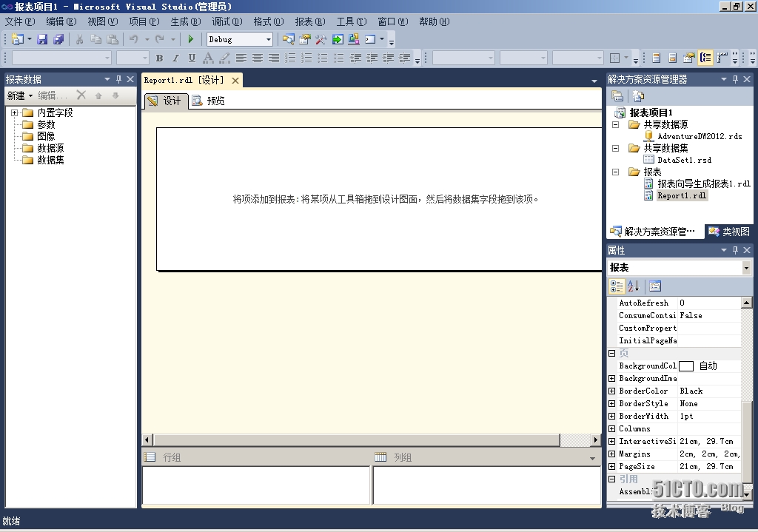Click the align center icon

pos(257,58)
